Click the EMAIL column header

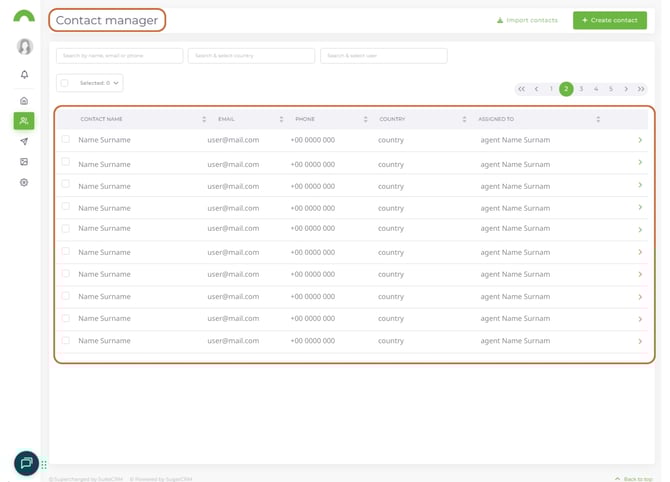pos(226,119)
